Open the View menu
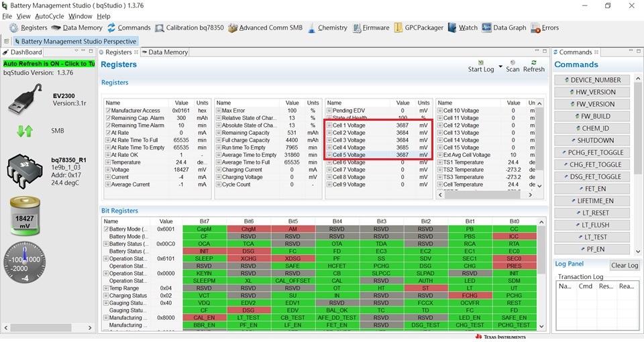The height and width of the screenshot is (342, 644). [23, 16]
